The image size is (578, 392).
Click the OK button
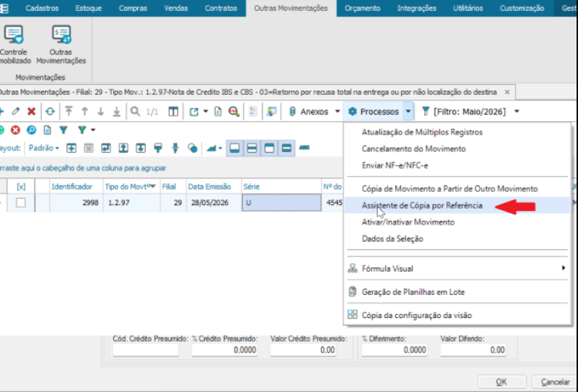[502, 382]
